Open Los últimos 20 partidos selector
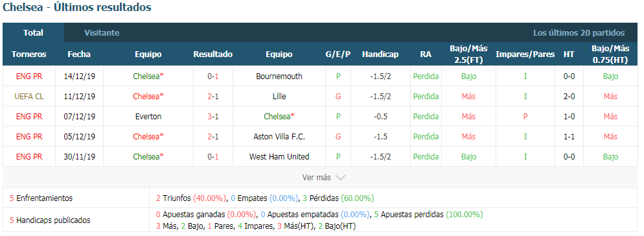The height and width of the screenshot is (236, 644). click(x=579, y=33)
